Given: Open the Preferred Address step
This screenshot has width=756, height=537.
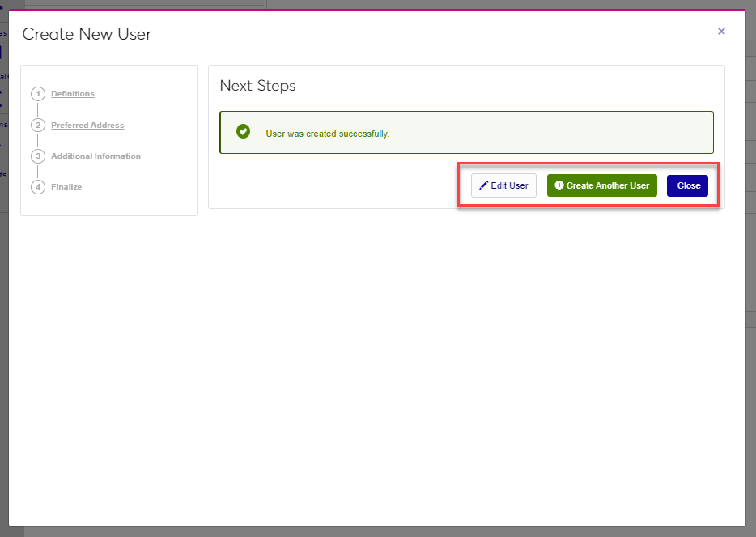Looking at the screenshot, I should click(87, 126).
